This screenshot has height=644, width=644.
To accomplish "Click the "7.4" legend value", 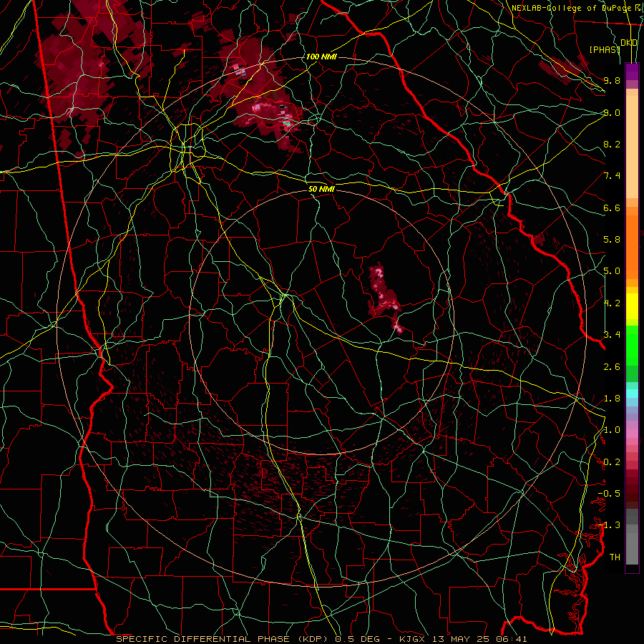I will [x=612, y=176].
